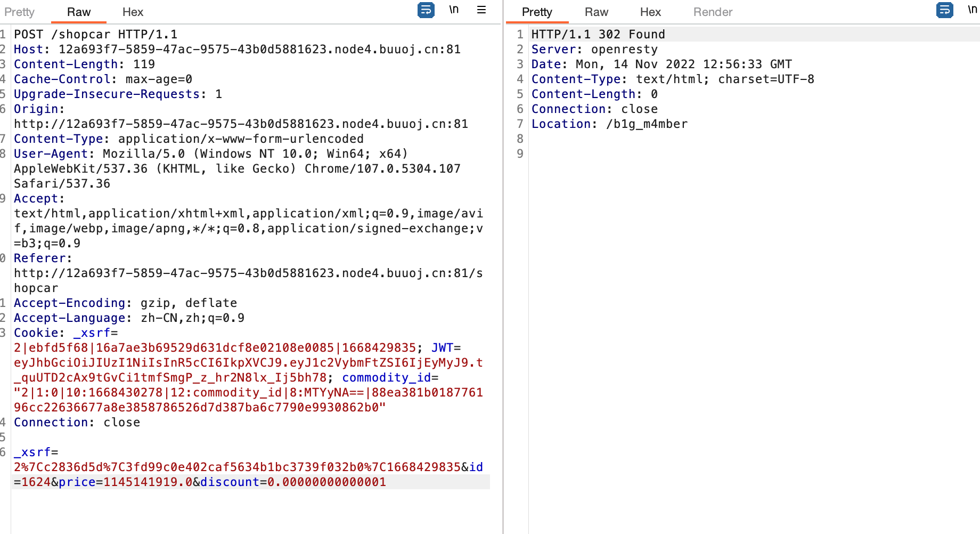Click the commodity_id cookie name
The height and width of the screenshot is (534, 980).
pos(386,378)
